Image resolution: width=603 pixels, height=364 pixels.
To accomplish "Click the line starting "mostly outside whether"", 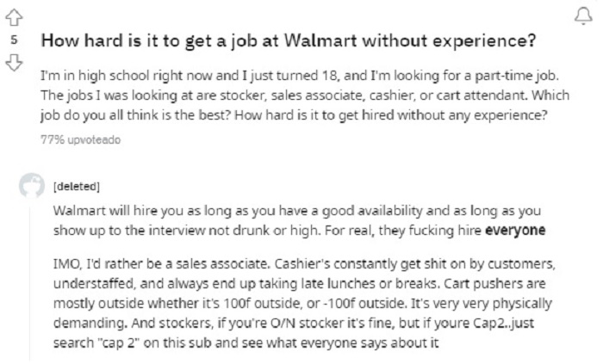I will (x=302, y=304).
